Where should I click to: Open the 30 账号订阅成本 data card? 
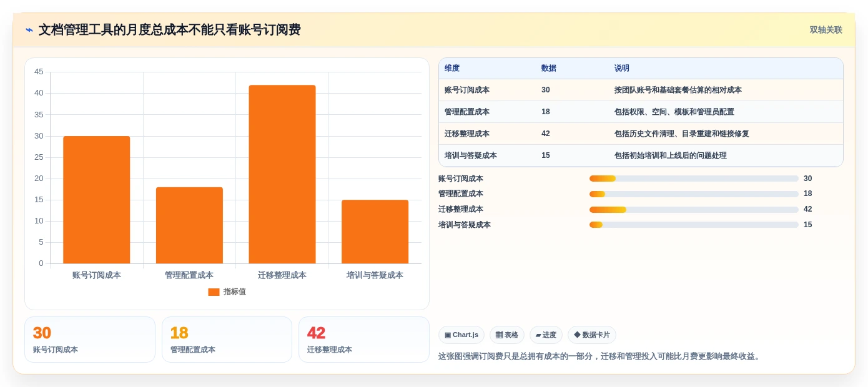click(x=90, y=340)
